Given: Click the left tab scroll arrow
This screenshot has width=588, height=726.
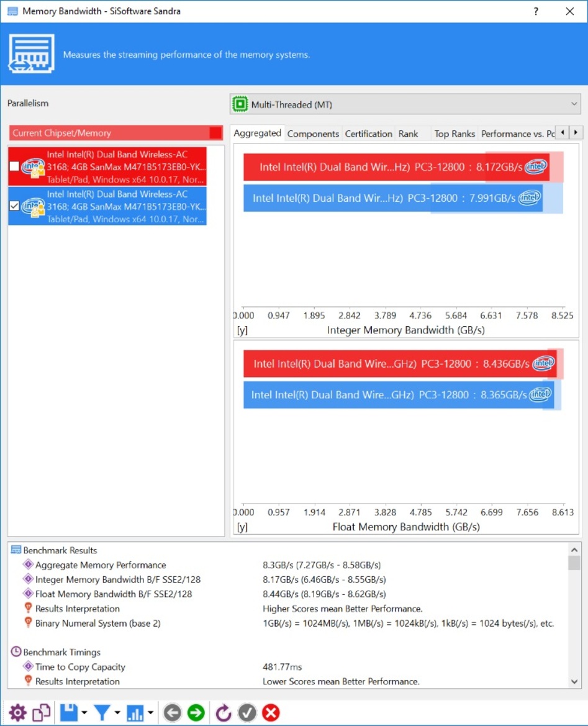Looking at the screenshot, I should (563, 132).
